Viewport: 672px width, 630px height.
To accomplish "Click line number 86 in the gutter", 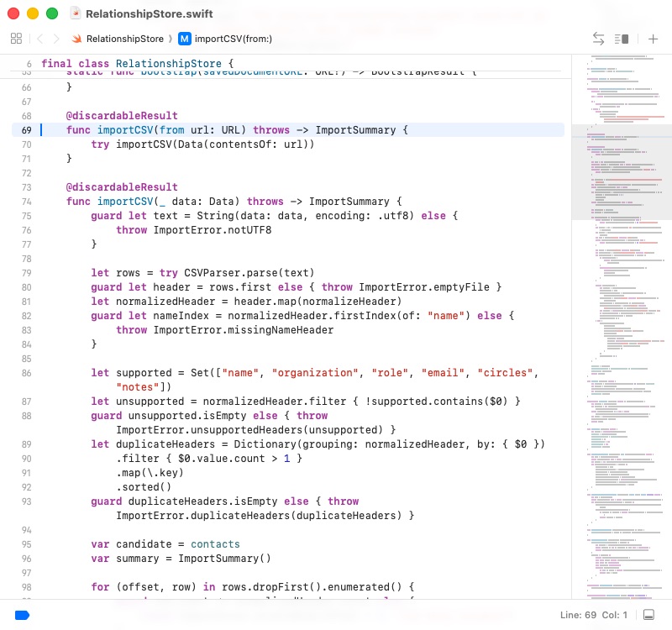I will pyautogui.click(x=27, y=373).
